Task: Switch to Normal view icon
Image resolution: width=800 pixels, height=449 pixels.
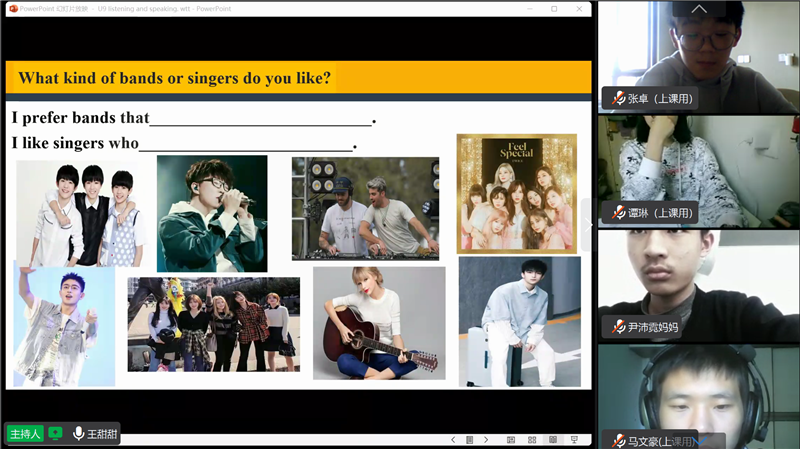Action: (x=511, y=440)
